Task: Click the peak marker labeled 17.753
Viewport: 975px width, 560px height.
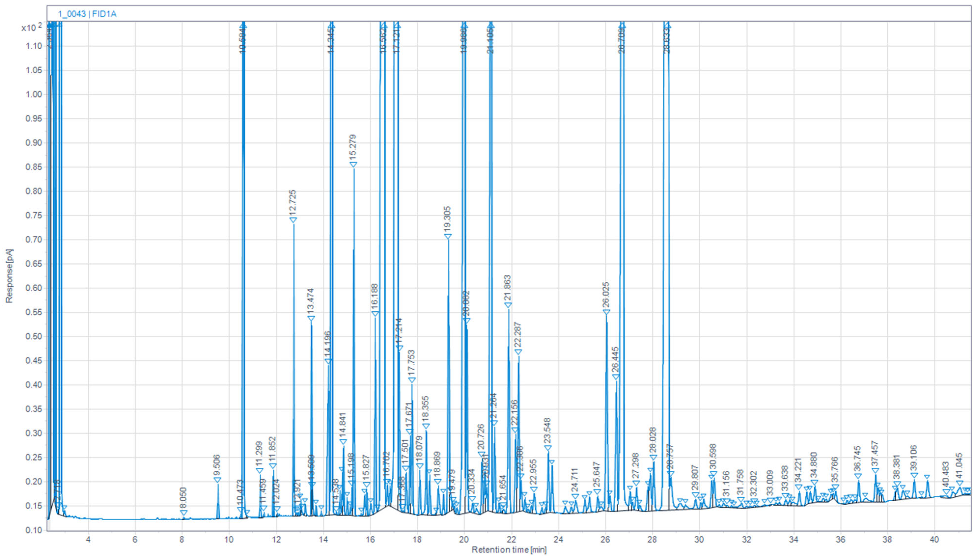Action: click(412, 380)
